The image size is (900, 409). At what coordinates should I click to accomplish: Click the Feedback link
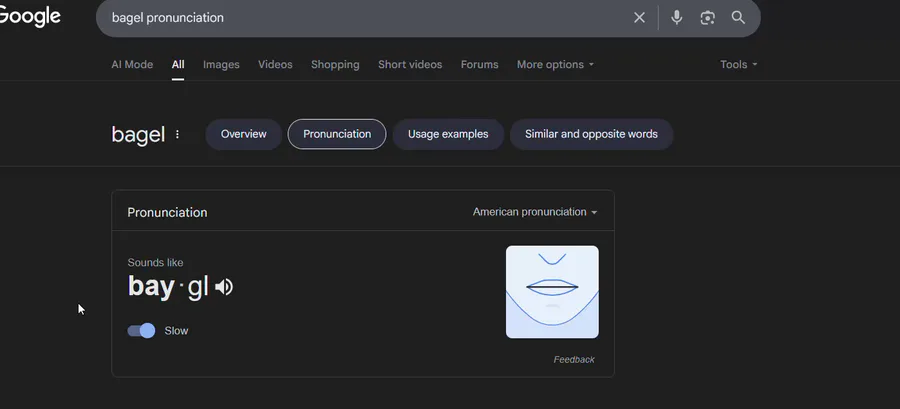point(574,360)
